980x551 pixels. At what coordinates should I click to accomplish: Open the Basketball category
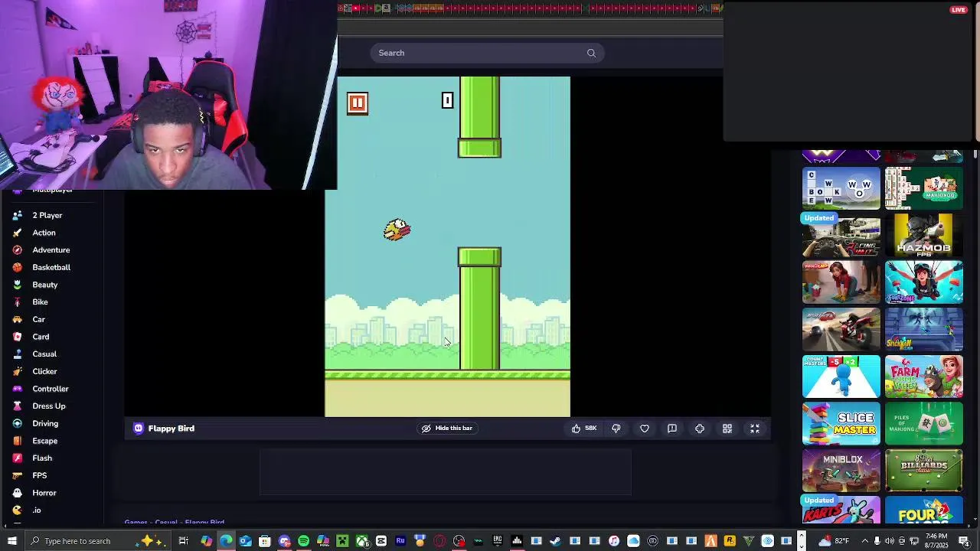(x=51, y=267)
